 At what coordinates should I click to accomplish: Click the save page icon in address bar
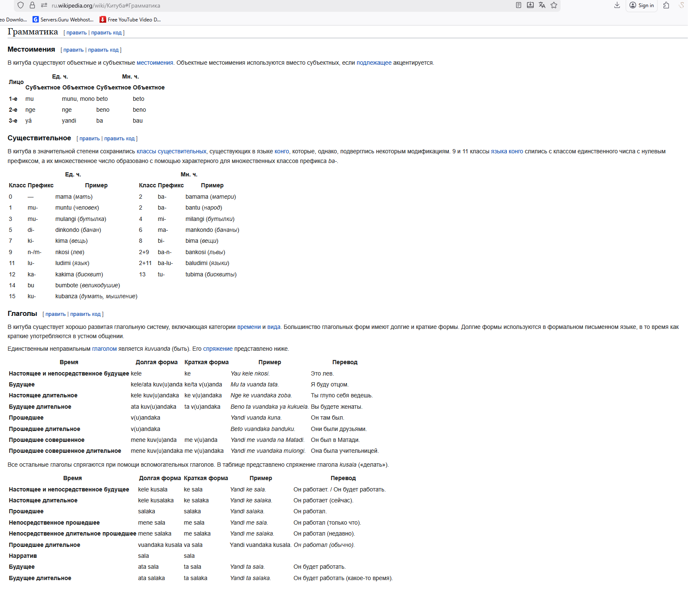click(530, 5)
